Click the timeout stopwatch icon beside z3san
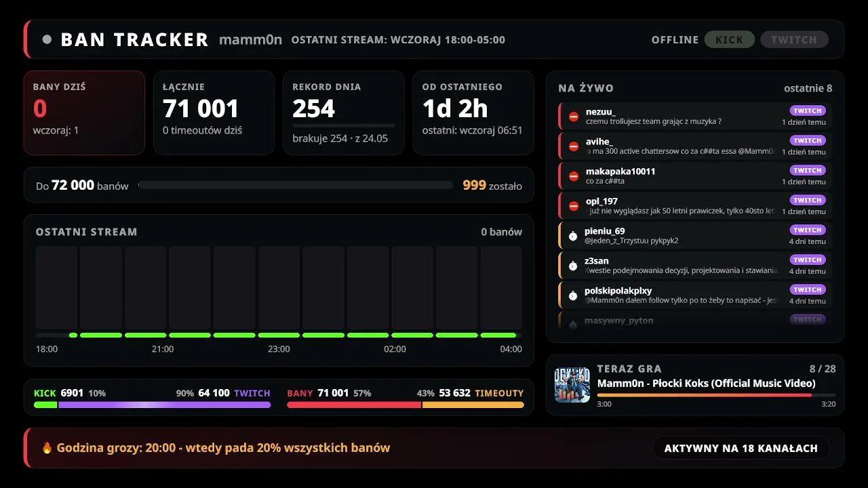868x488 pixels. tap(573, 266)
